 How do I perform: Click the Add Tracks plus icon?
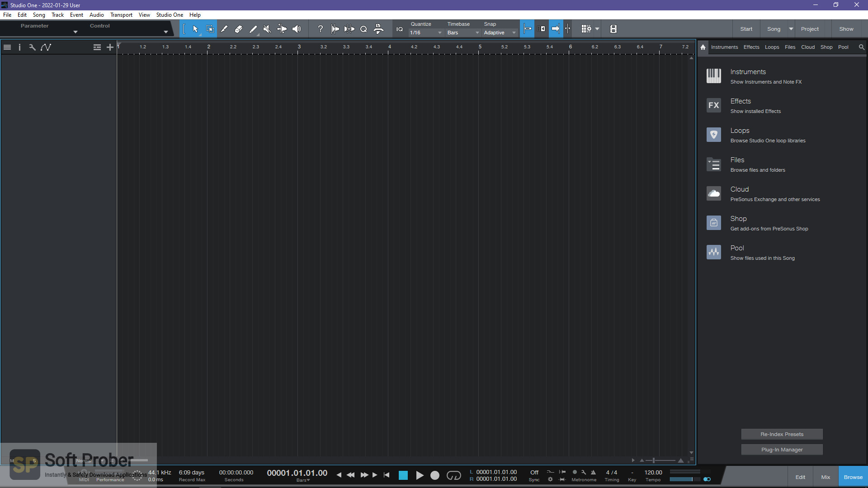tap(110, 47)
